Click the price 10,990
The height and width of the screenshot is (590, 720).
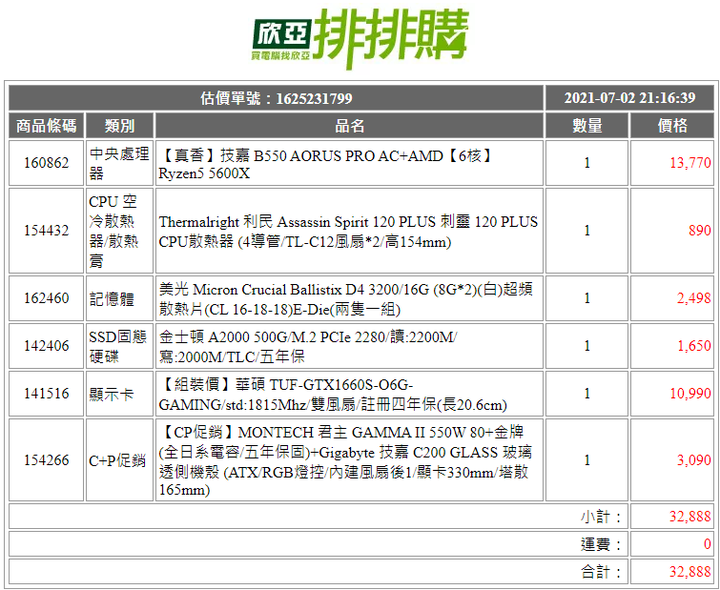pyautogui.click(x=690, y=393)
